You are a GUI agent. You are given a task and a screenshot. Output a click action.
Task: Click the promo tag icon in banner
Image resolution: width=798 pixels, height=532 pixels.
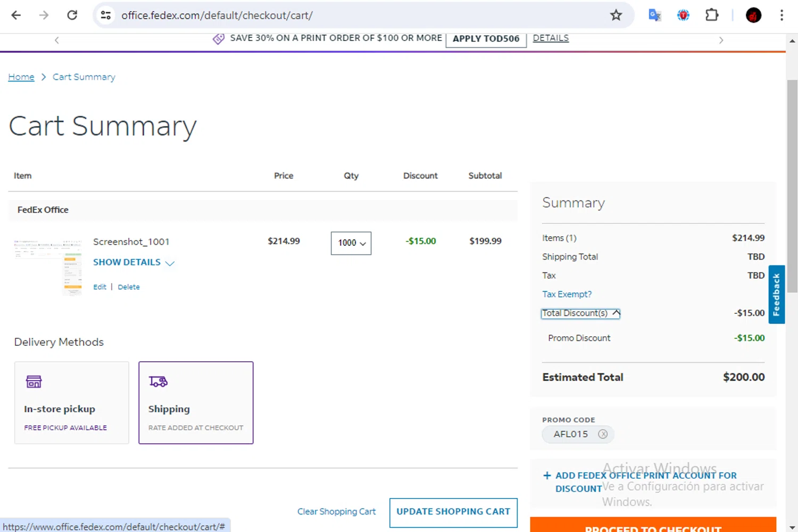219,38
